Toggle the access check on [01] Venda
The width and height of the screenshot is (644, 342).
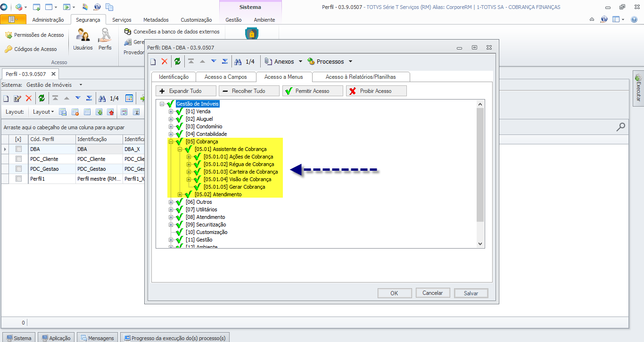179,111
